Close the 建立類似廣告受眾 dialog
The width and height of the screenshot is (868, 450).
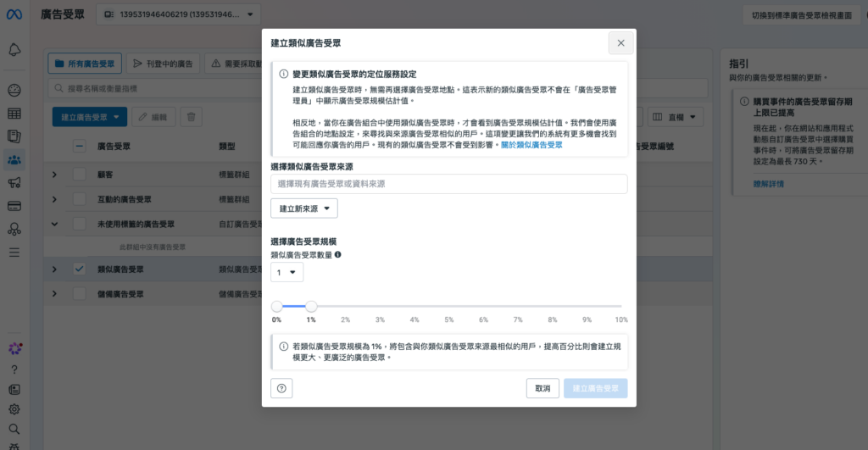click(x=620, y=43)
